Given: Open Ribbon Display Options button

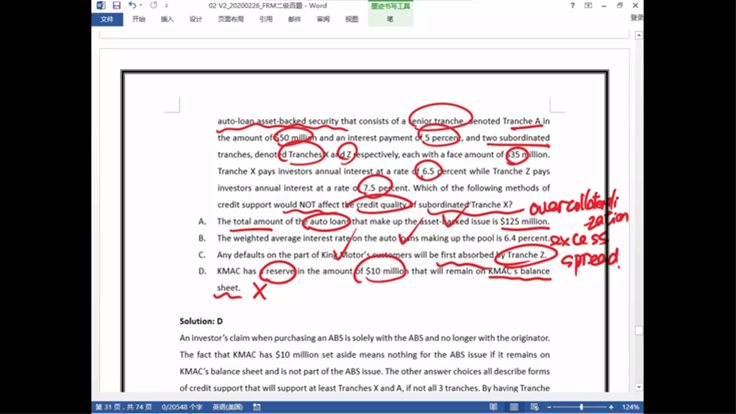Looking at the screenshot, I should [x=588, y=6].
